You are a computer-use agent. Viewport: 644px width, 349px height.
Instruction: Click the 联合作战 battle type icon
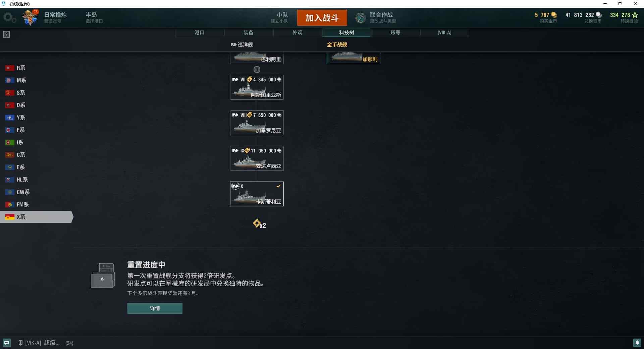[361, 18]
